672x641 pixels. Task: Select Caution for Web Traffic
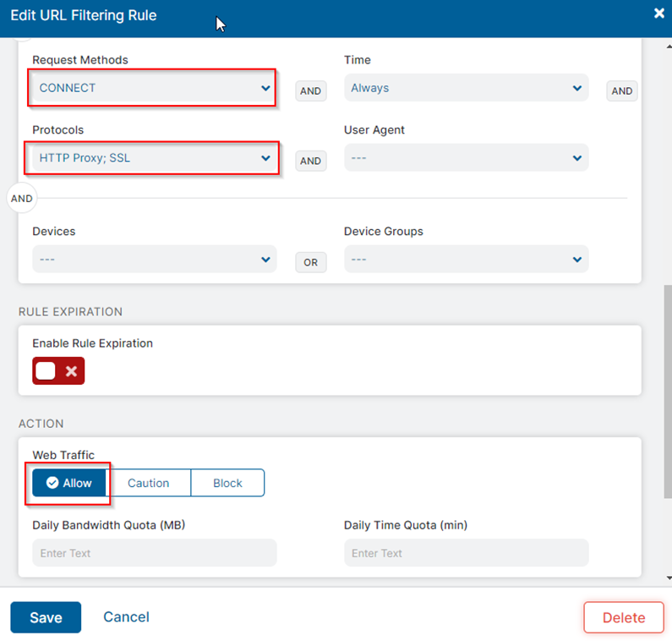[148, 483]
